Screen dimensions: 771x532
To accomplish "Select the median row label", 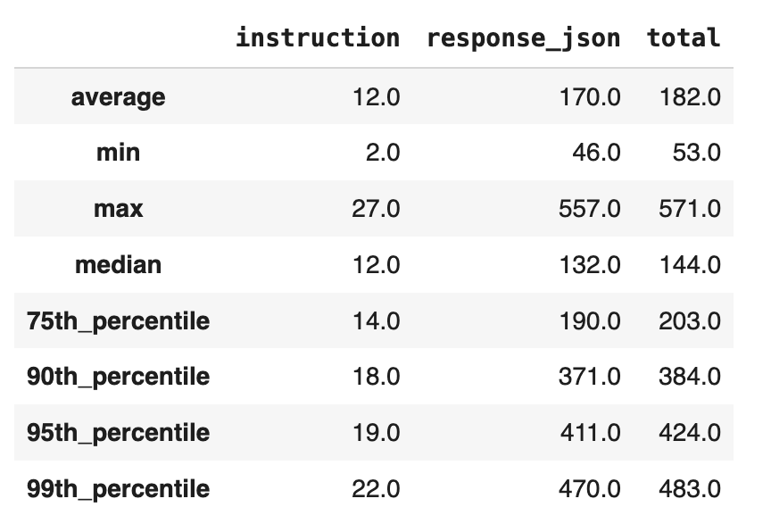I will click(x=118, y=264).
